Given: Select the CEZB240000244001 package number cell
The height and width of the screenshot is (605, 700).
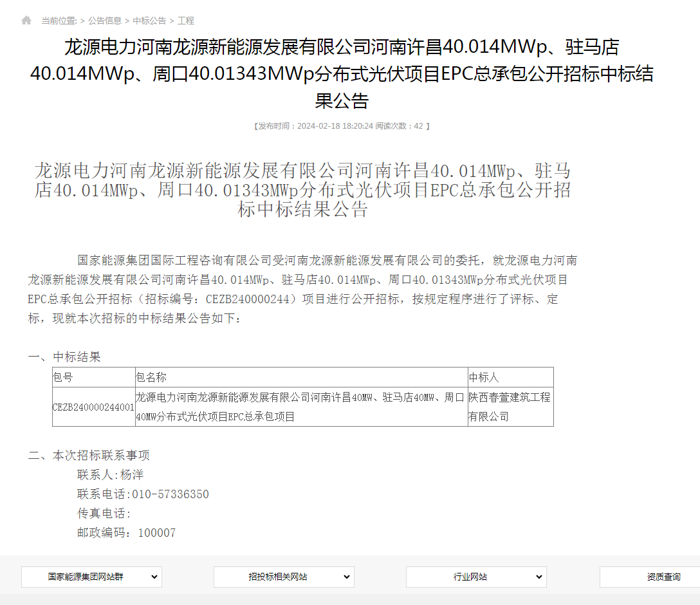Looking at the screenshot, I should (x=94, y=407).
